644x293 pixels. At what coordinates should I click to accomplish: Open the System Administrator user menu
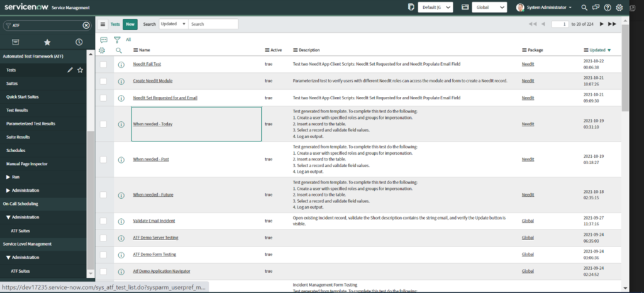(x=545, y=8)
